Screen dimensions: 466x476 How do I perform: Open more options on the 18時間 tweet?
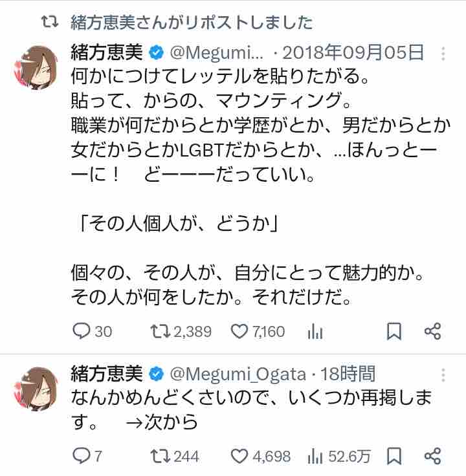(442, 374)
